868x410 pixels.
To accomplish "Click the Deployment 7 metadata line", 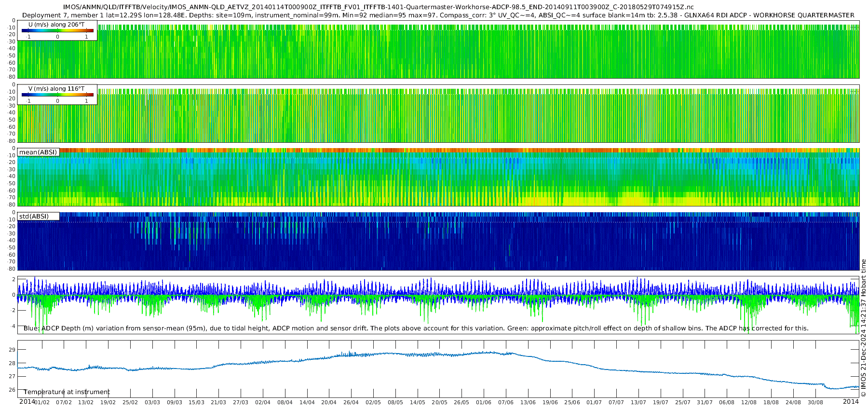I will 438,15.
